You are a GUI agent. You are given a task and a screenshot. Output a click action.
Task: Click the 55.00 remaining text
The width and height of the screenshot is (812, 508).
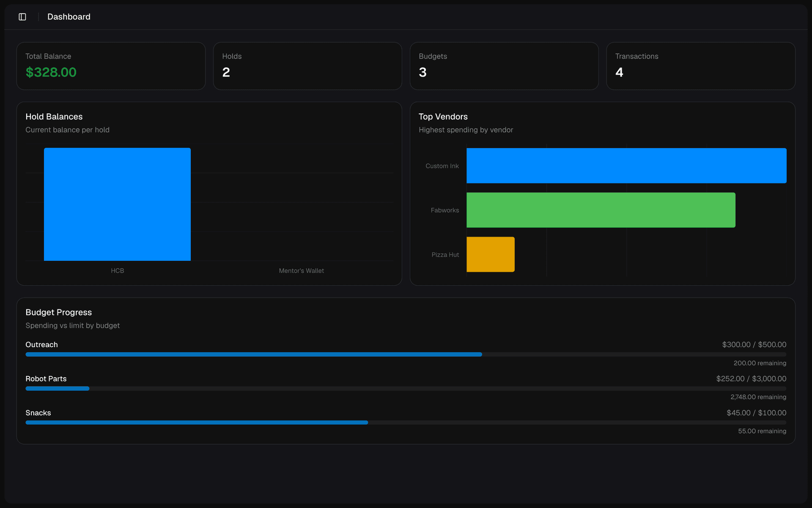(x=762, y=431)
